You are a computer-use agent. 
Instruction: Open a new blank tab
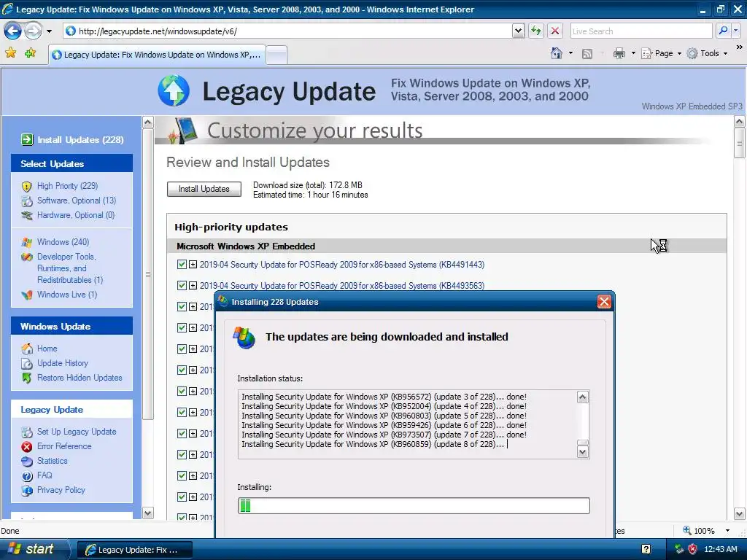click(x=276, y=55)
